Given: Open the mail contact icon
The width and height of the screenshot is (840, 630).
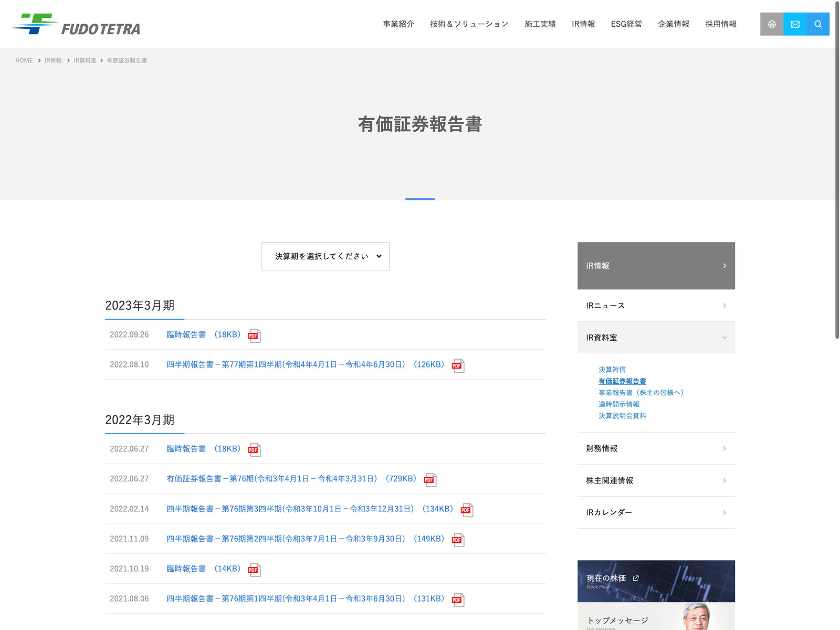Looking at the screenshot, I should 795,24.
